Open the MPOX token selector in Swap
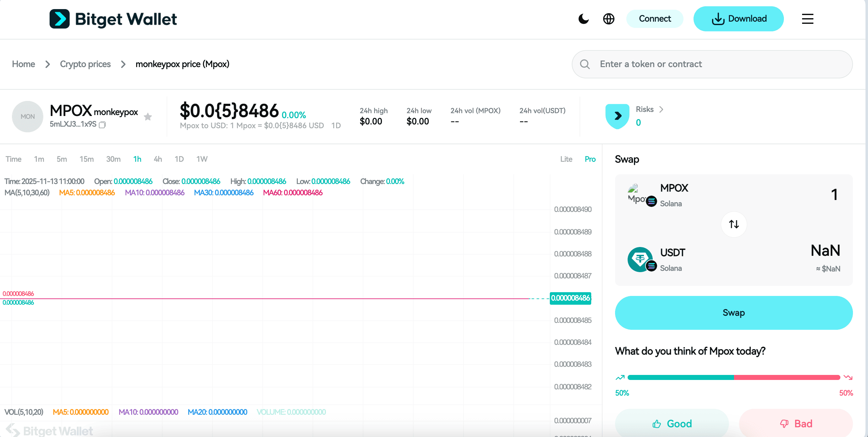 673,195
